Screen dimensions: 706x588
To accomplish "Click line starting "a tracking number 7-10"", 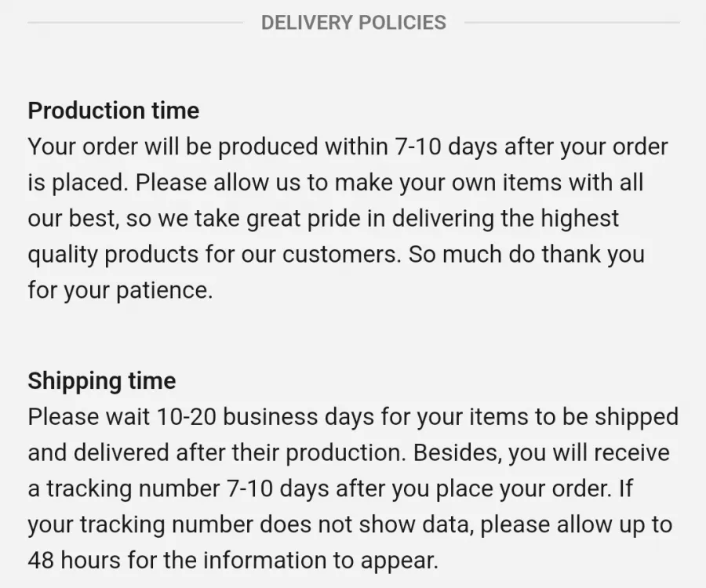I will 330,489.
